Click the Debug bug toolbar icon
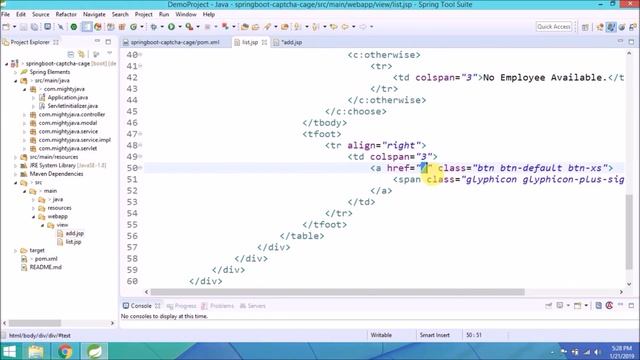640x360 pixels. click(x=153, y=27)
